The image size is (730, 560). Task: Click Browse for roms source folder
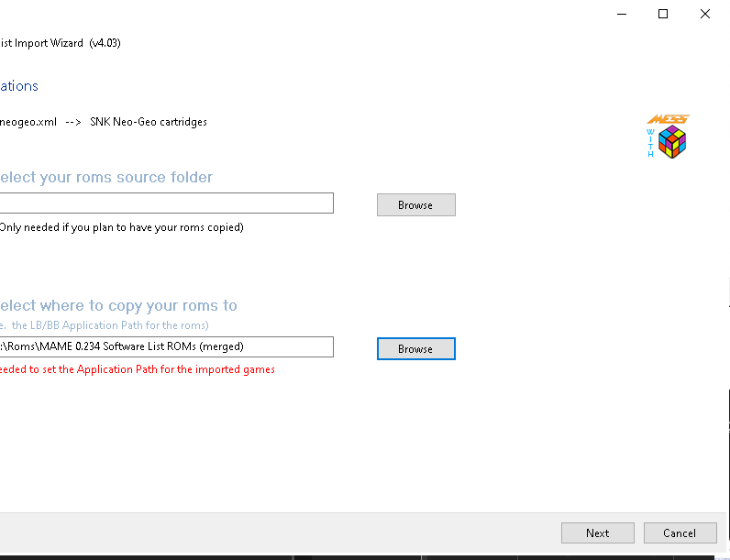pos(415,204)
